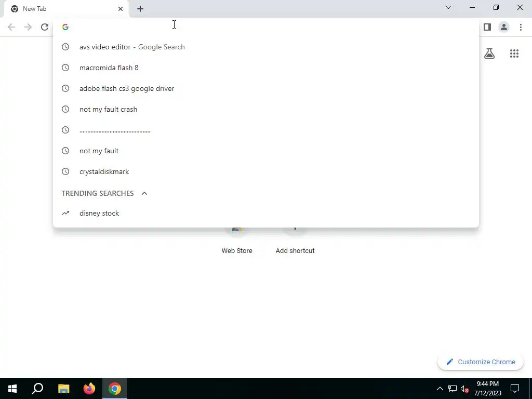Open the notification center icon
This screenshot has height=399, width=532.
(515, 389)
